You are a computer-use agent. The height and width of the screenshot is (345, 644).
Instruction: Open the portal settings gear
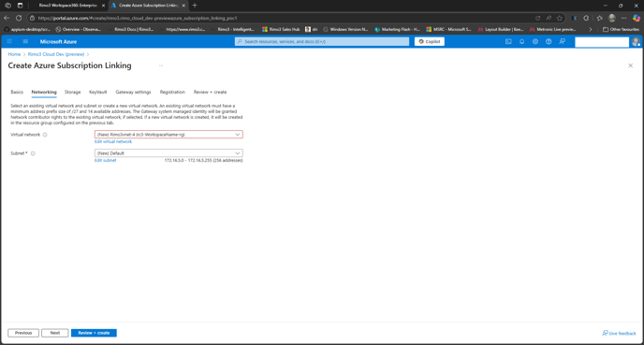tap(535, 41)
